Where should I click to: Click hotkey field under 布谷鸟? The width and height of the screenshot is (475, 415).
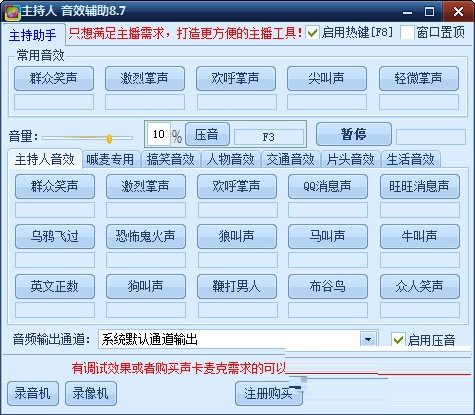328,310
